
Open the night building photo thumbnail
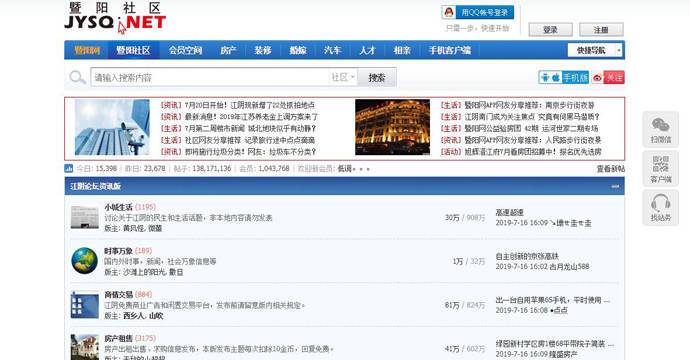[x=393, y=127]
